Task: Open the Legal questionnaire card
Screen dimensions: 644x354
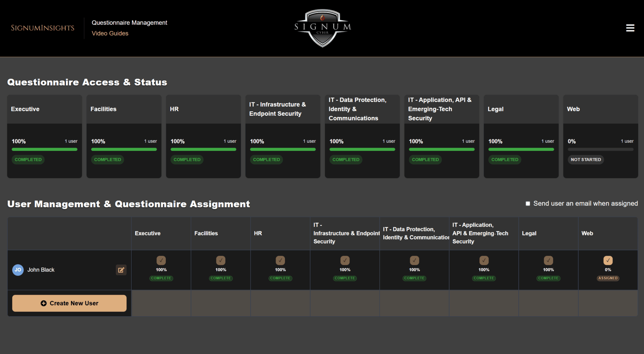Action: [x=521, y=137]
